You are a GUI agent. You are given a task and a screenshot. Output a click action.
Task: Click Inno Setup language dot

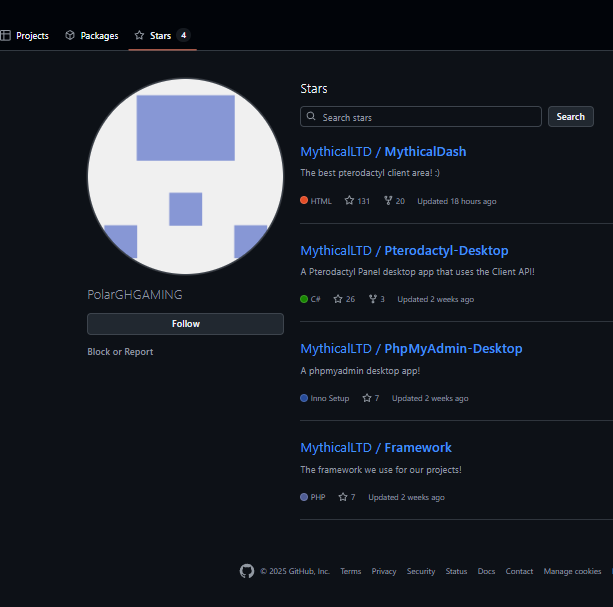tap(304, 398)
